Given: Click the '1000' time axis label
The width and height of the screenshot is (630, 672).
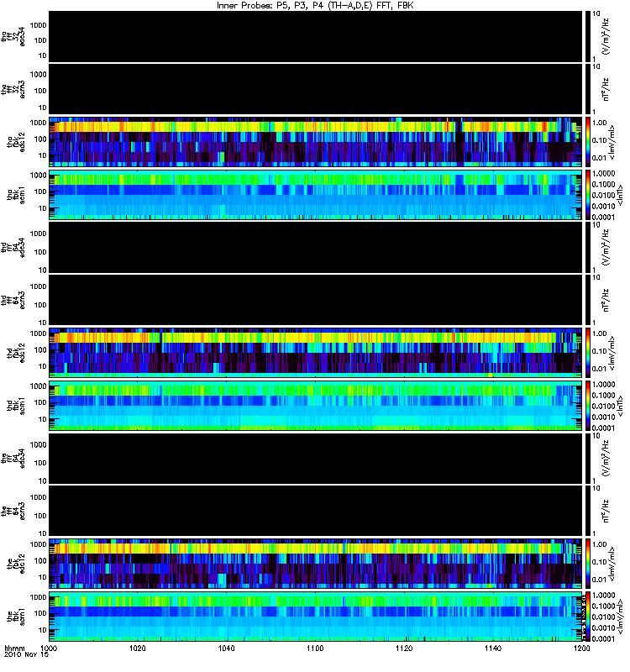Looking at the screenshot, I should (49, 648).
